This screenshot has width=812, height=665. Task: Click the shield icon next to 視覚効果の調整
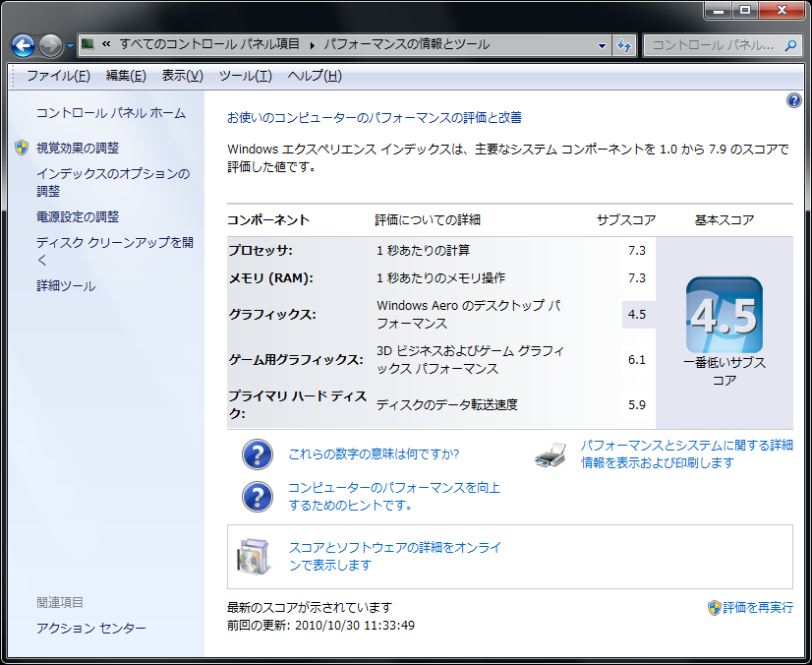[x=20, y=148]
